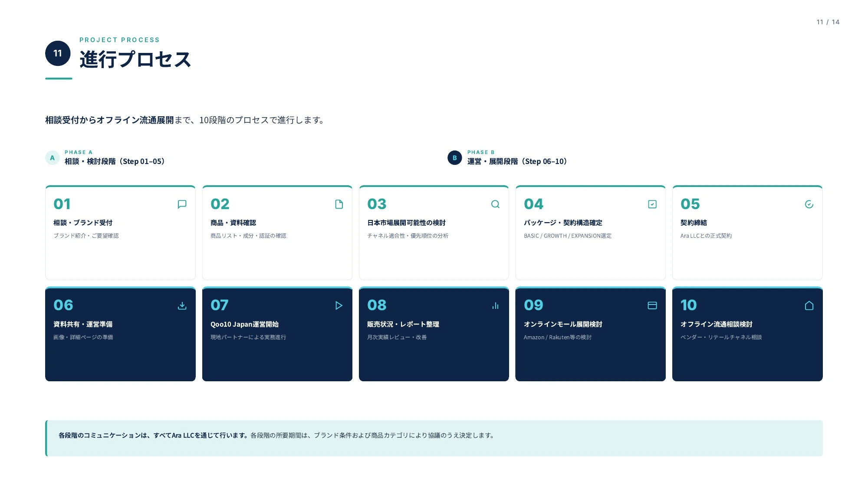Click the slide number 11 circle badge
This screenshot has width=868, height=488.
[x=58, y=53]
